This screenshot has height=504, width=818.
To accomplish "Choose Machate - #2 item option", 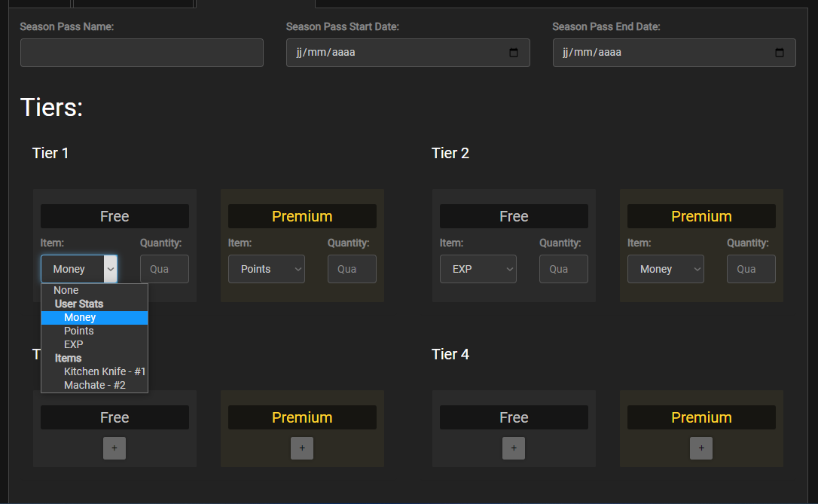I will click(x=95, y=385).
